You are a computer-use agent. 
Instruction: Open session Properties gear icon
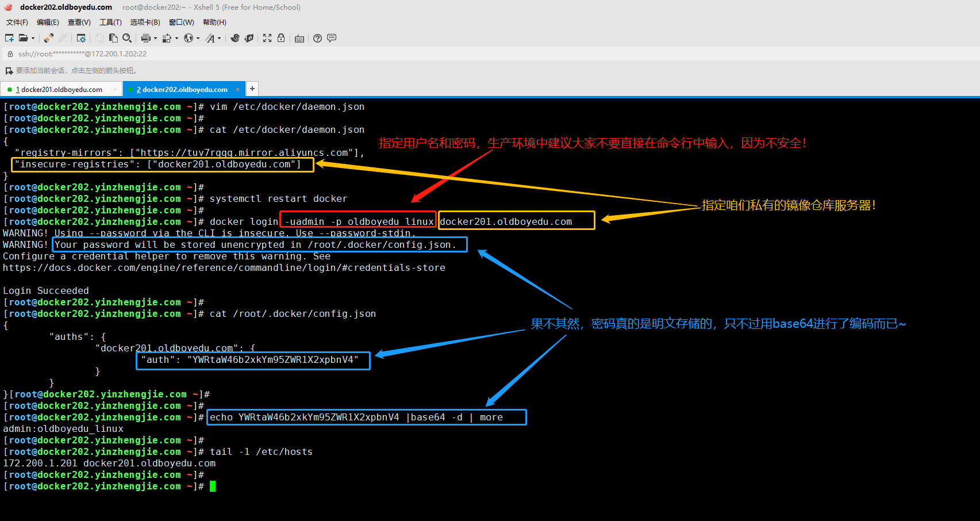(x=81, y=38)
